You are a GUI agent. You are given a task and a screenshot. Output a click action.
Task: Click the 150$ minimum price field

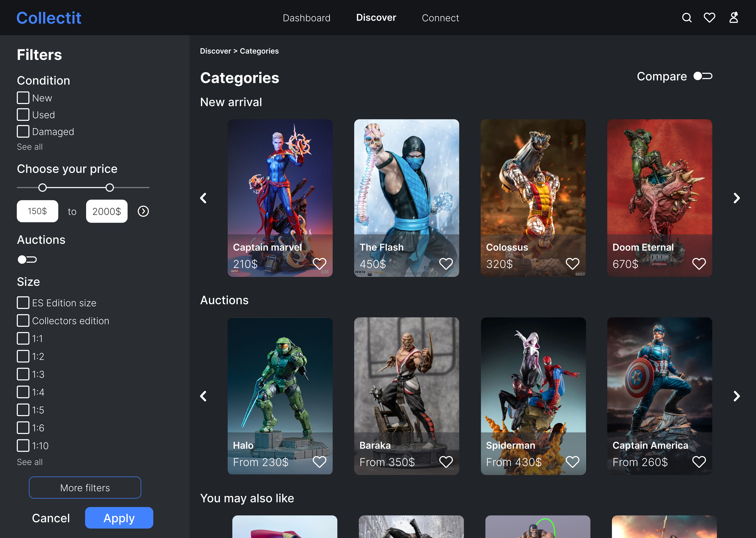(37, 211)
